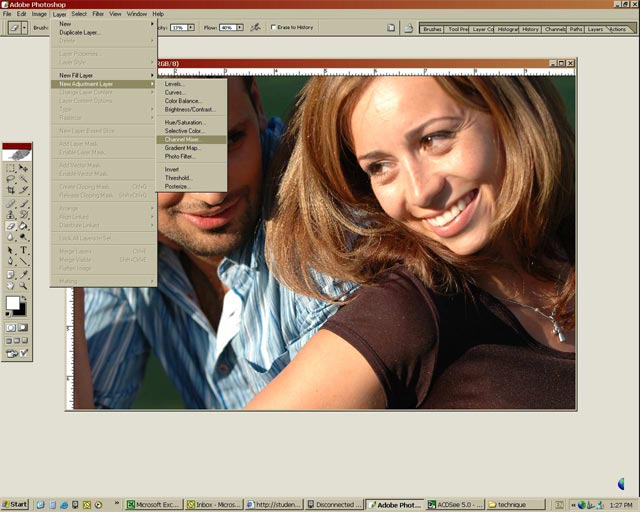This screenshot has width=640, height=512.
Task: Select the Brush tool in toolbox
Action: click(24, 203)
